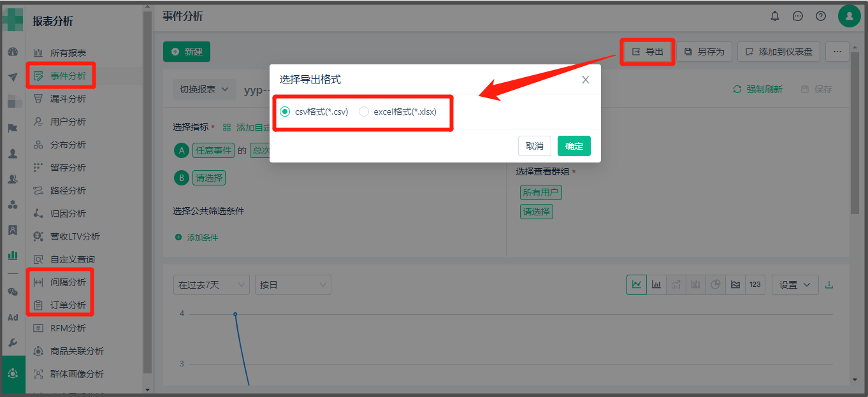This screenshot has width=868, height=397.
Task: Select the area chart view icon
Action: pos(735,285)
